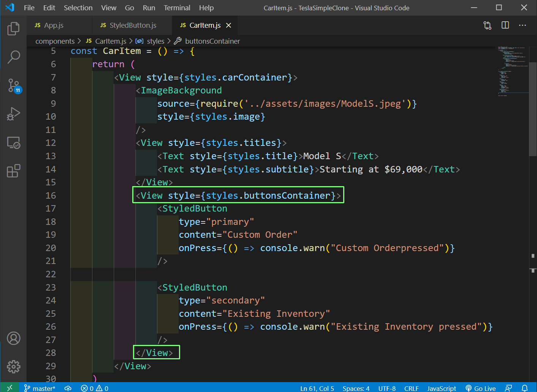Open the Explorer view in activity bar
The height and width of the screenshot is (392, 537).
pos(13,28)
